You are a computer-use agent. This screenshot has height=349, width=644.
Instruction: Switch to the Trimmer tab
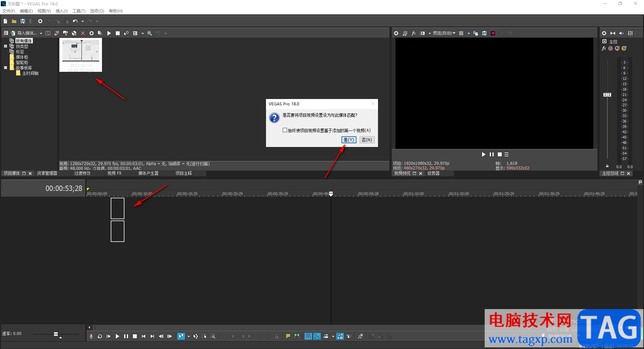433,173
